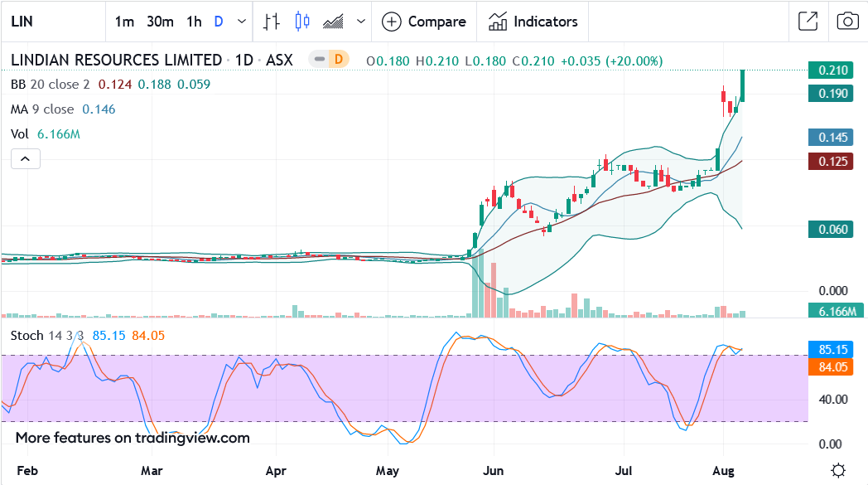Screen dimensions: 868x485
Task: Click the 0.145 MA price label
Action: [x=831, y=138]
